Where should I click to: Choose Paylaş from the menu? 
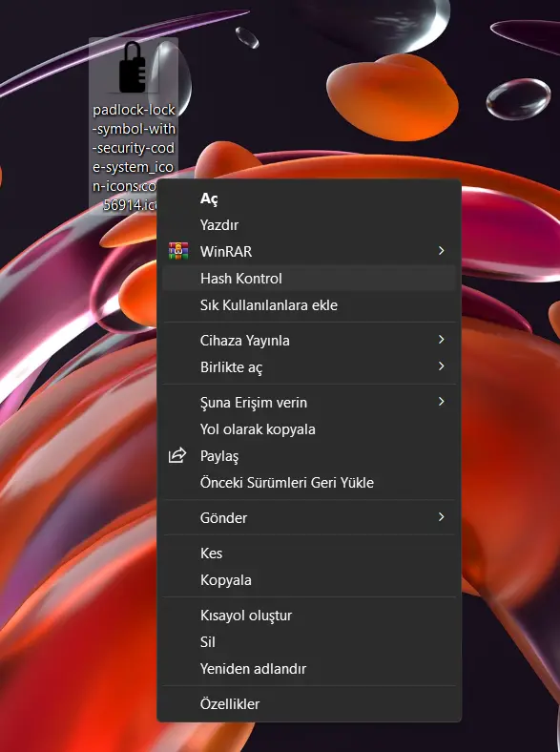[x=309, y=455]
